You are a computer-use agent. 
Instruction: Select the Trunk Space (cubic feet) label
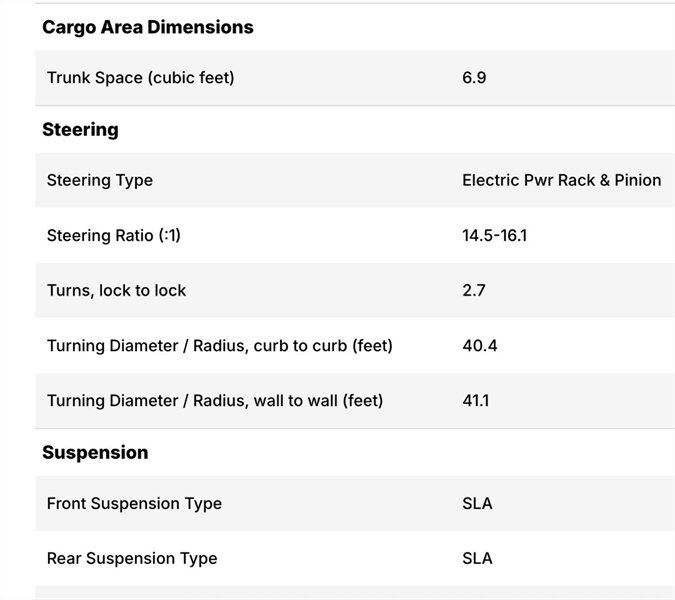pyautogui.click(x=140, y=77)
